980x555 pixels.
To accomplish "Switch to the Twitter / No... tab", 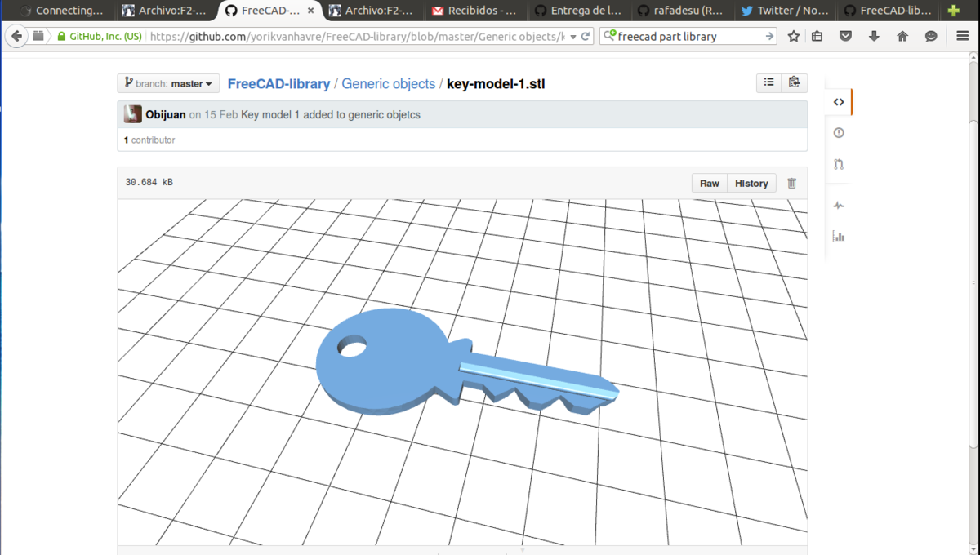I will click(x=783, y=11).
